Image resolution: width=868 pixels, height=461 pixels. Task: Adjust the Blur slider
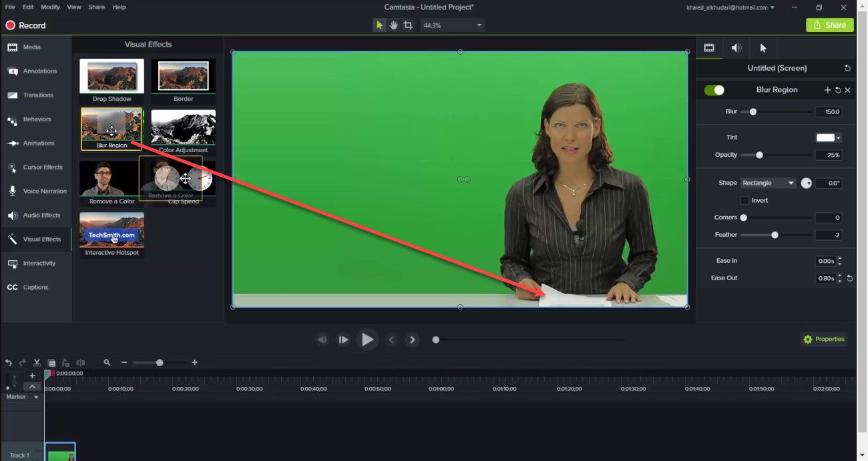point(753,112)
